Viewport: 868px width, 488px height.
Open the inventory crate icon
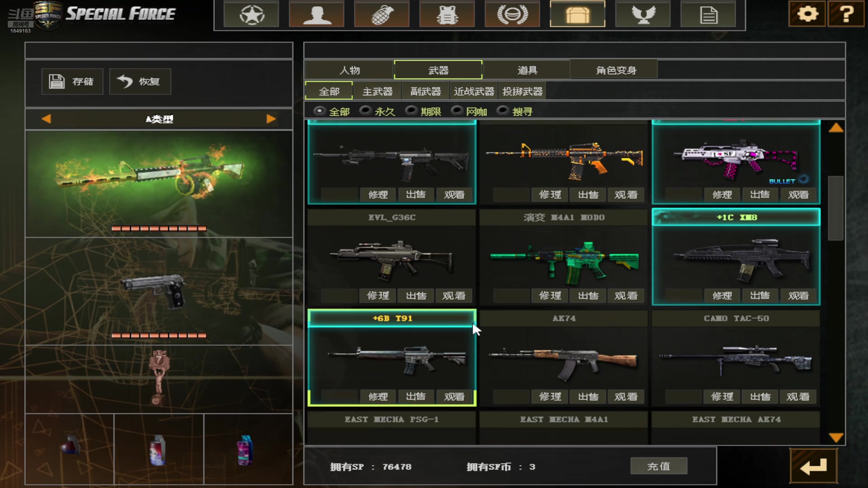tap(577, 14)
